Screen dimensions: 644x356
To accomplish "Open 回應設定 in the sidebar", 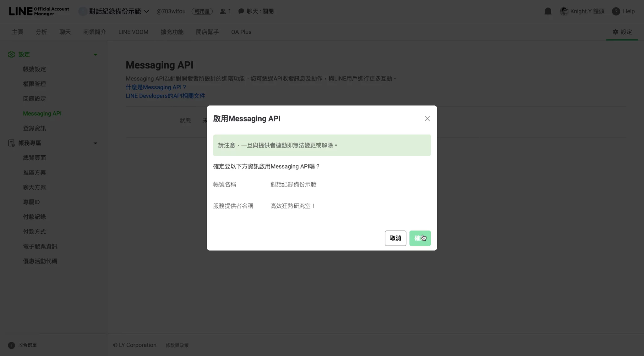I will pos(34,99).
